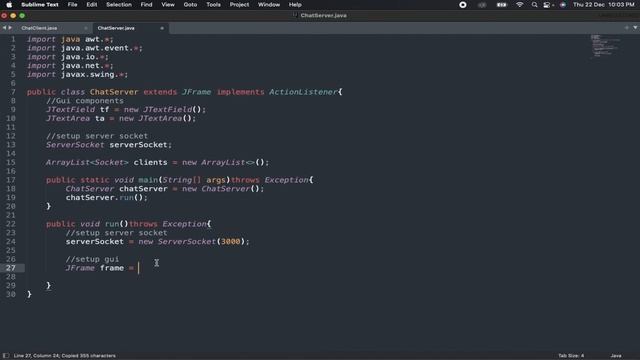Open the tab list dropdown arrow
The image size is (640, 360).
(635, 28)
